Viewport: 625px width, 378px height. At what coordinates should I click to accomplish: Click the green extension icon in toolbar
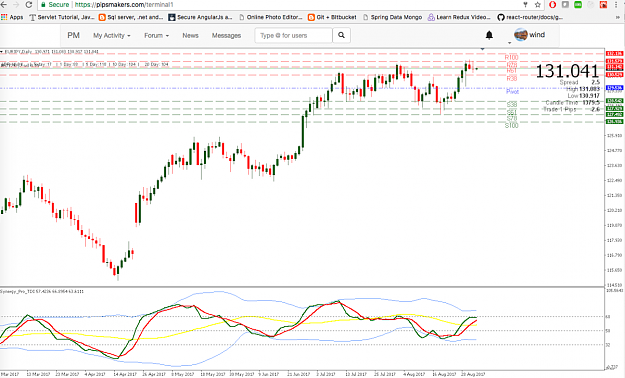[x=578, y=5]
